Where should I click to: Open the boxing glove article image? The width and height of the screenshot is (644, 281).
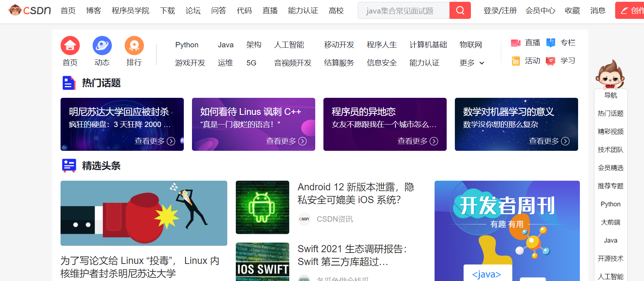144,213
